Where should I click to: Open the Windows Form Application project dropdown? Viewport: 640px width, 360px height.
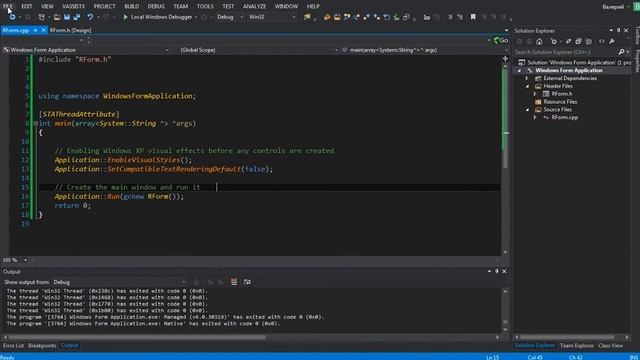86,50
